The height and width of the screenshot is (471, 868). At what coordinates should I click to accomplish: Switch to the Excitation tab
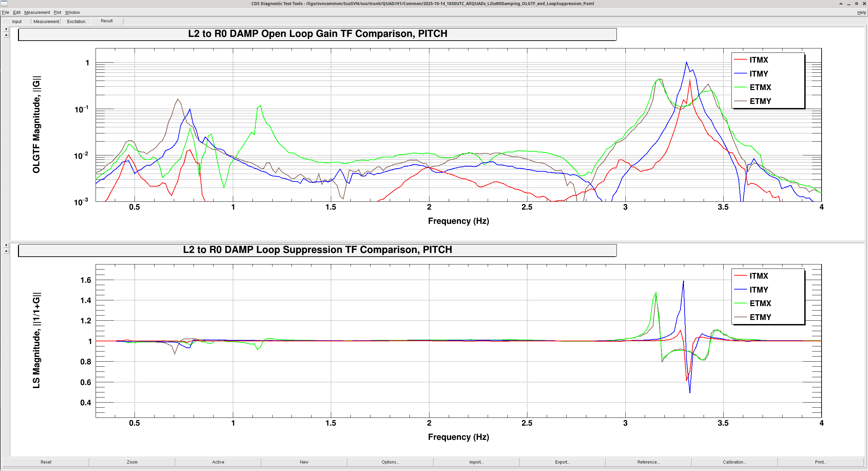click(x=76, y=21)
